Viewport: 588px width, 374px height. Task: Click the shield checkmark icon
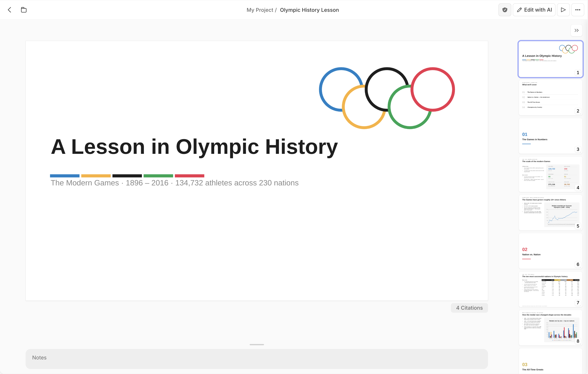pos(505,10)
